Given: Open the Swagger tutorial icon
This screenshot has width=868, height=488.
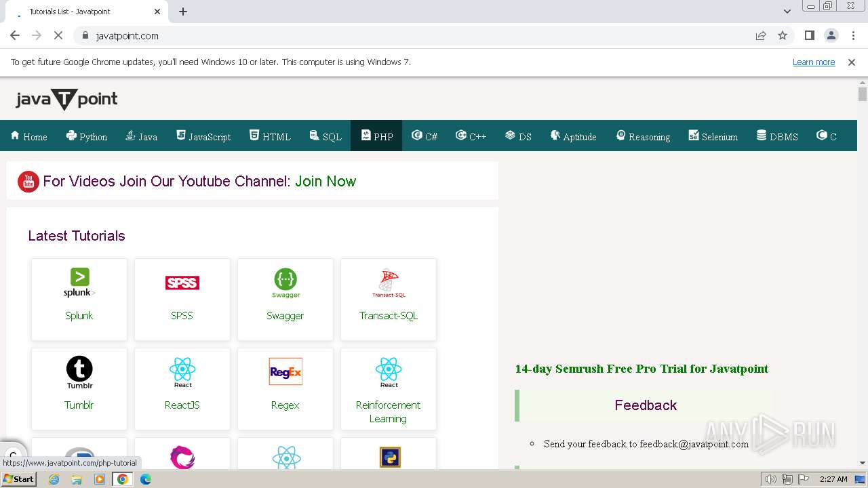Looking at the screenshot, I should tap(285, 283).
